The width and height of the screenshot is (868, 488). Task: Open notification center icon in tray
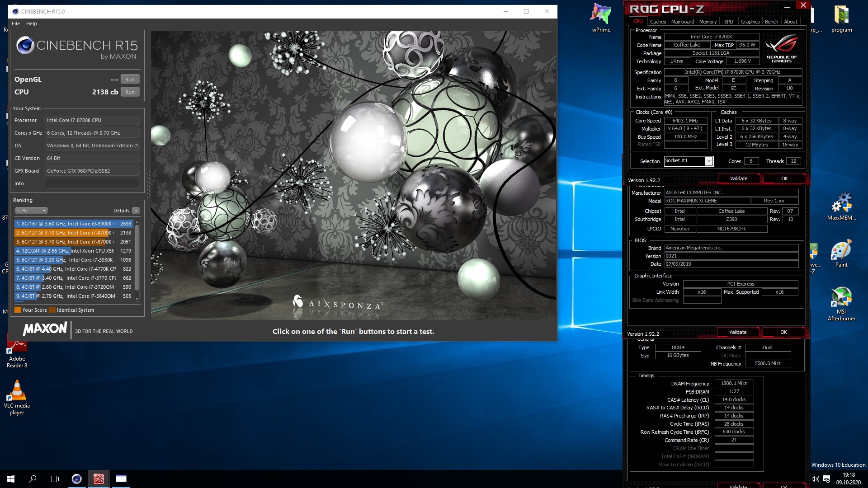click(826, 479)
